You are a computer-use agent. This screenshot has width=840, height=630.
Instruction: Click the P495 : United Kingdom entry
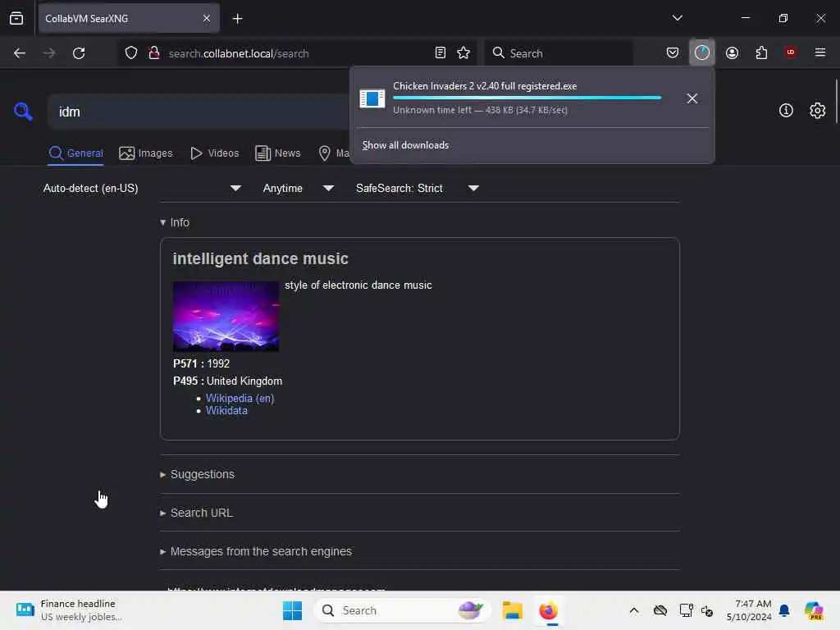click(x=228, y=381)
